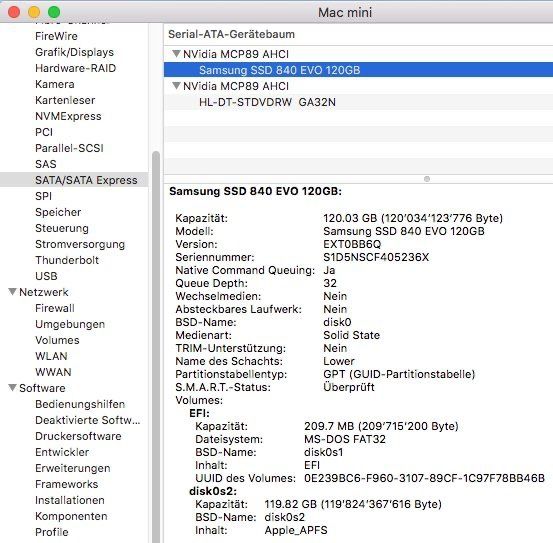Collapse the Netzwerk sidebar section

(12, 292)
